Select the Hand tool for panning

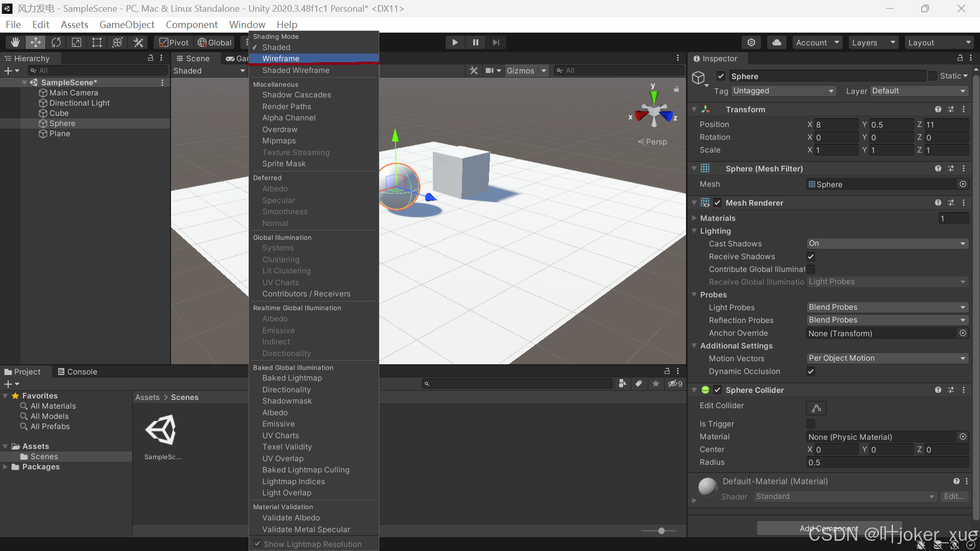point(15,42)
